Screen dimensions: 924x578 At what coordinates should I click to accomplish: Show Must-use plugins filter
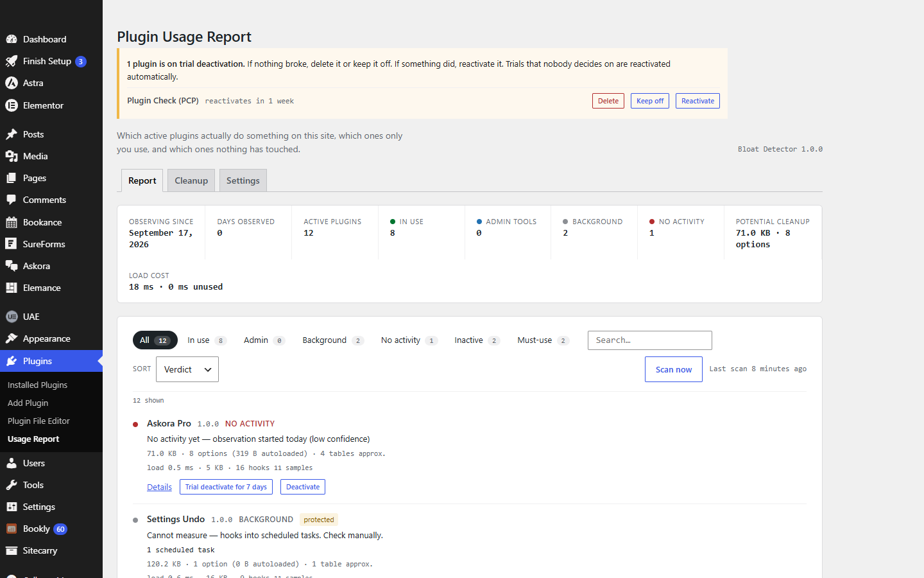point(542,340)
